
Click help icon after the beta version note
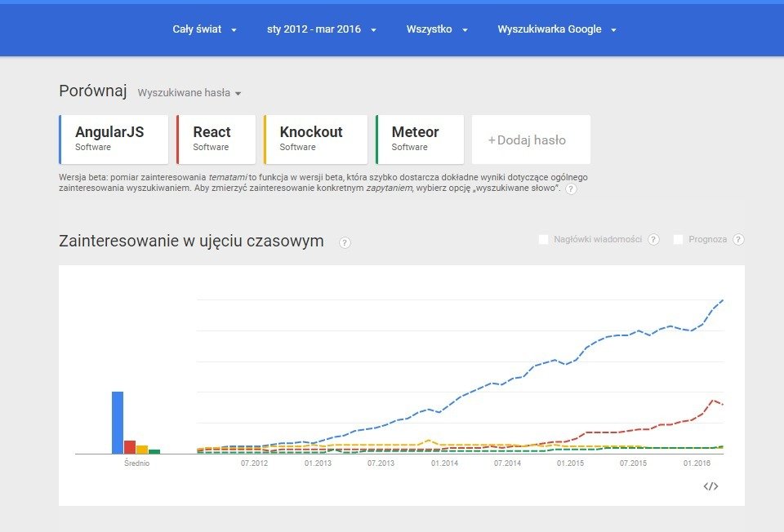point(571,189)
